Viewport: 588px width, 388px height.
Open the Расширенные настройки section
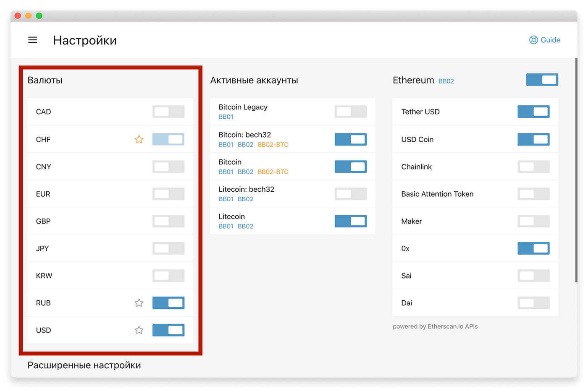point(84,365)
